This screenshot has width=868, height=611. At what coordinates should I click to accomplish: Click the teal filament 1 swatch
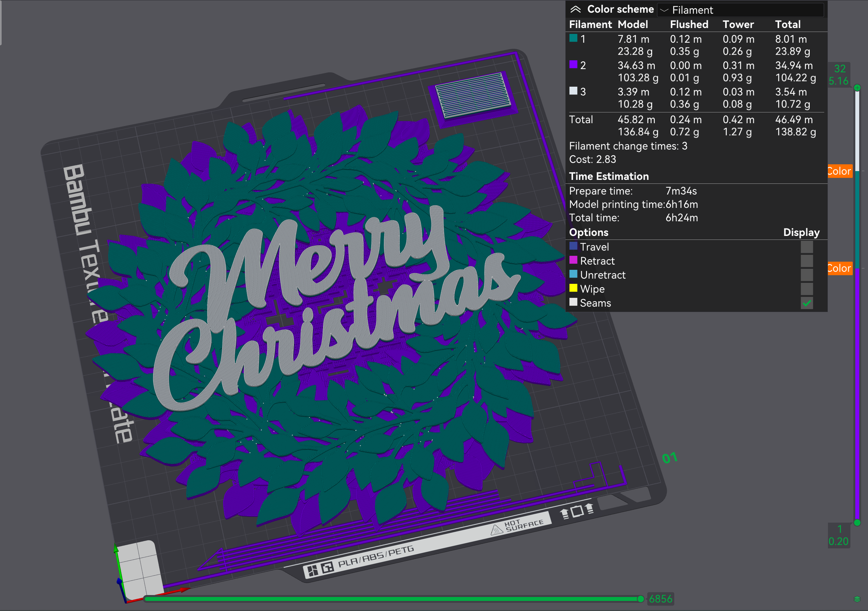tap(573, 38)
